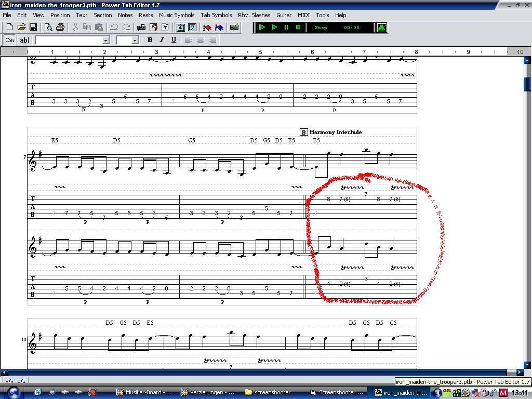The image size is (532, 399).
Task: Paste from clipboard toolbar icon
Action: (x=99, y=28)
